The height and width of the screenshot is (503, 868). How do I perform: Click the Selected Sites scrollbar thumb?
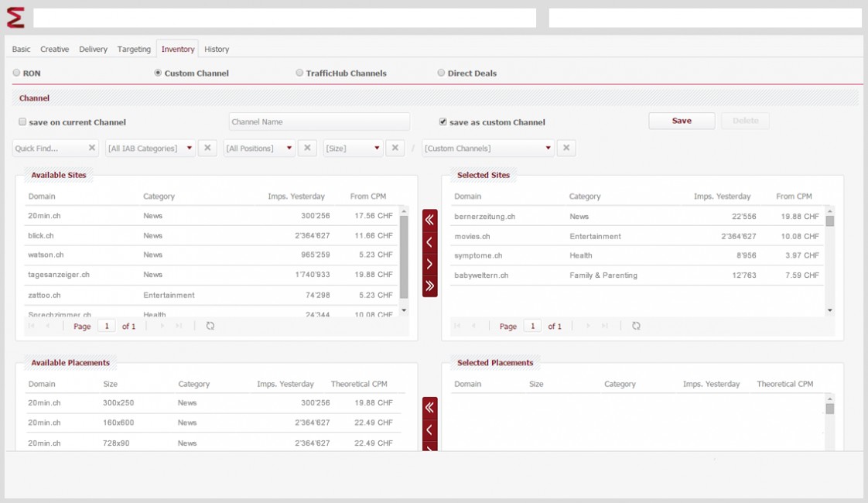click(x=830, y=221)
